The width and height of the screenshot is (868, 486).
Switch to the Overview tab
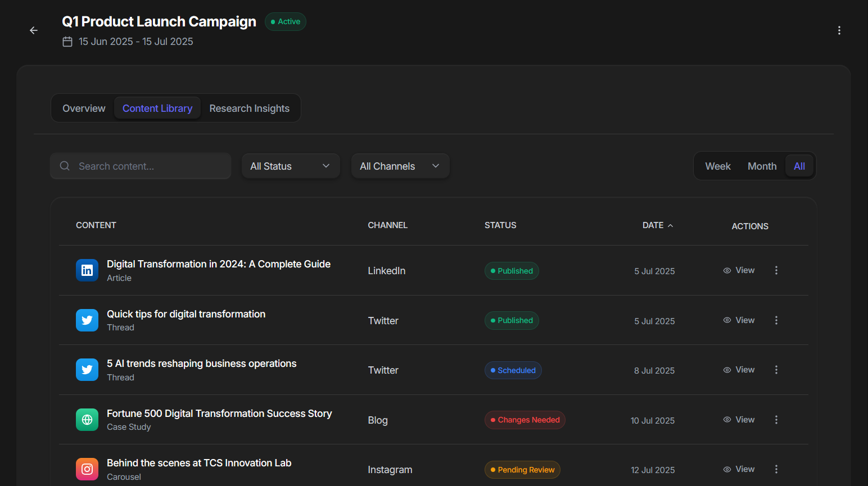[x=84, y=108]
